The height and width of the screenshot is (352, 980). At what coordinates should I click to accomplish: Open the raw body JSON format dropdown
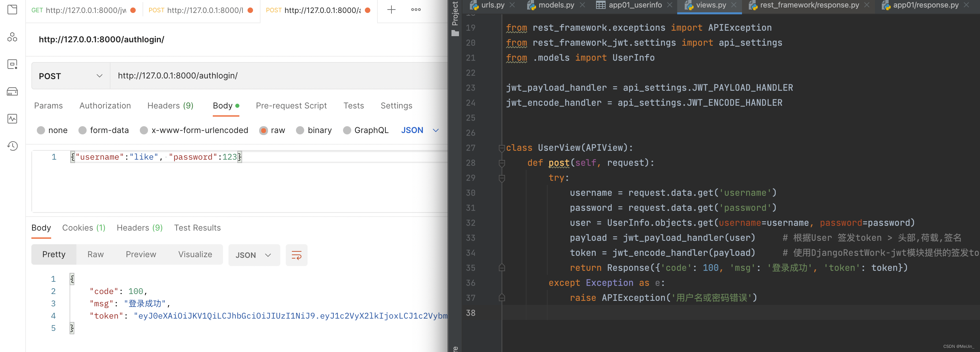click(420, 131)
